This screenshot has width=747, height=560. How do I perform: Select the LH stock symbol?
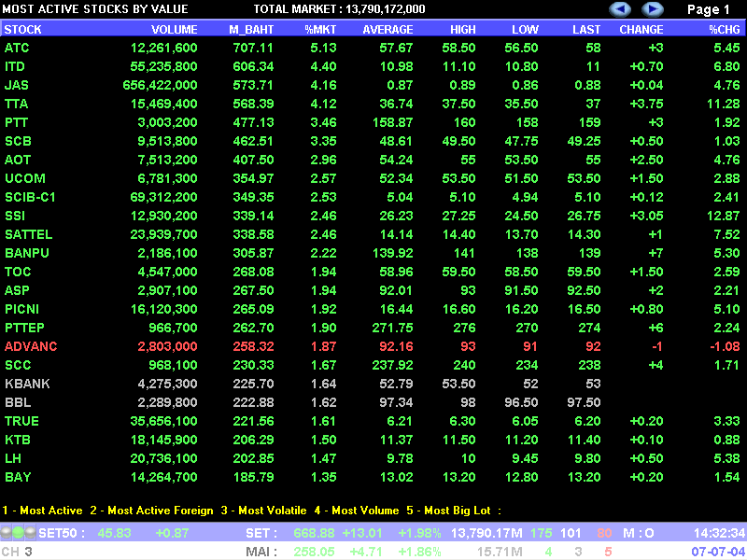(13, 458)
